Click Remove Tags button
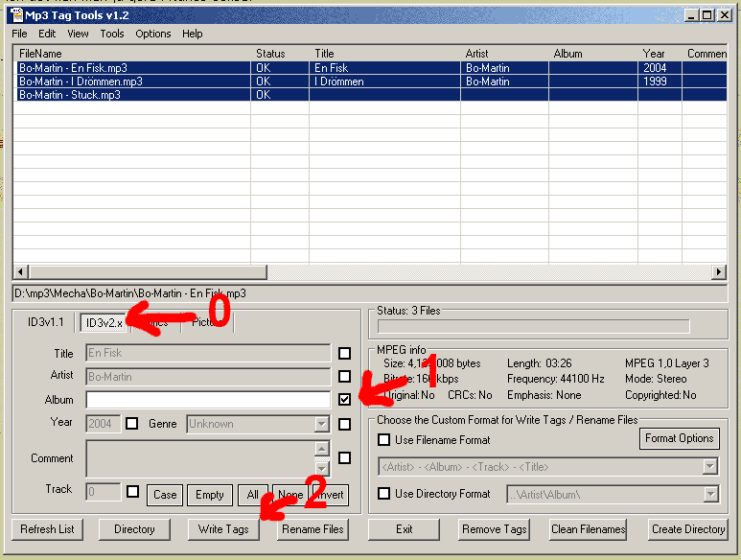The width and height of the screenshot is (741, 560). tap(495, 529)
